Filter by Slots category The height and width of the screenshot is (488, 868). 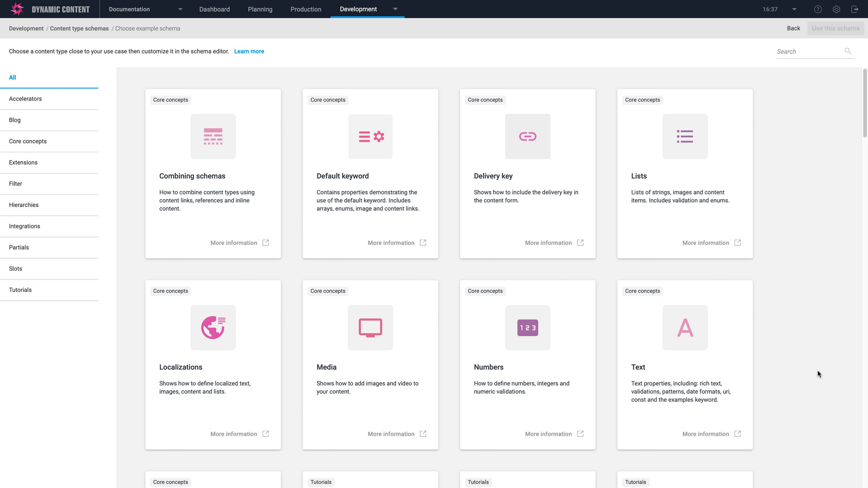pos(49,268)
